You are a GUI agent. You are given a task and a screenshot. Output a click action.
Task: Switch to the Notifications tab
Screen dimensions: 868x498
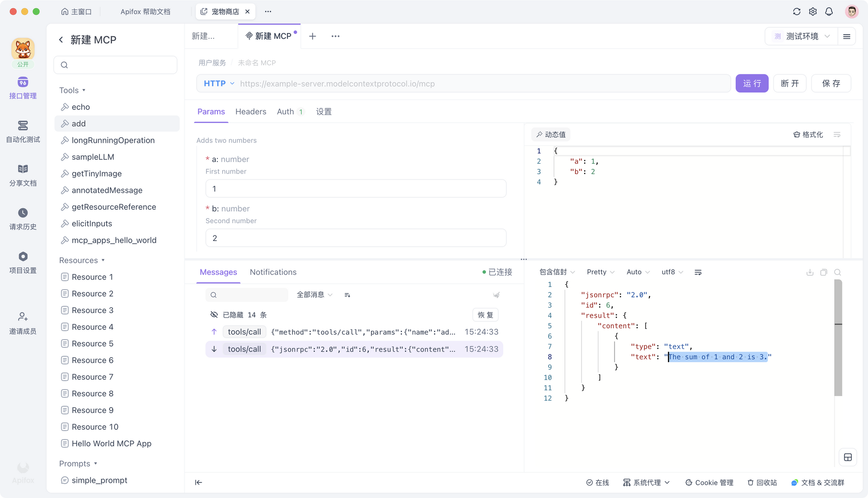[x=273, y=272]
